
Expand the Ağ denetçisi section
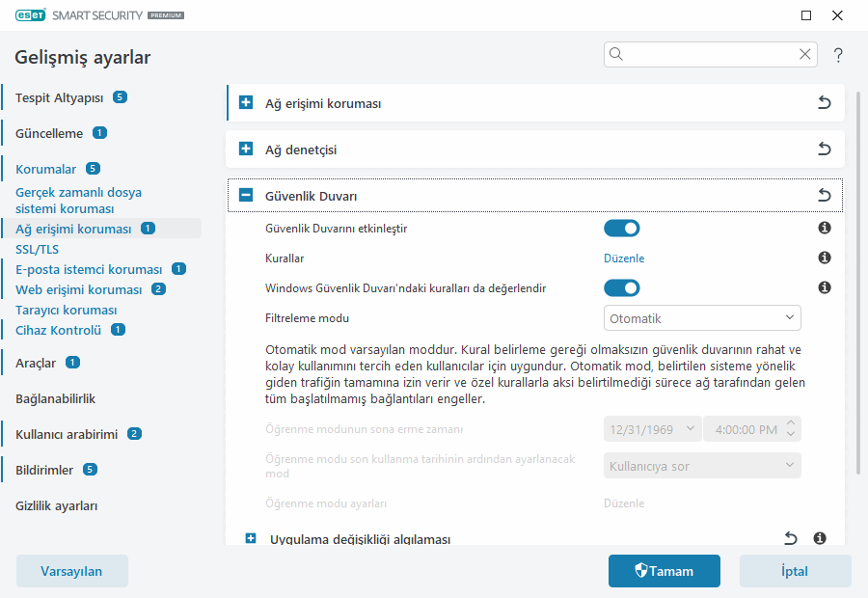pyautogui.click(x=246, y=149)
